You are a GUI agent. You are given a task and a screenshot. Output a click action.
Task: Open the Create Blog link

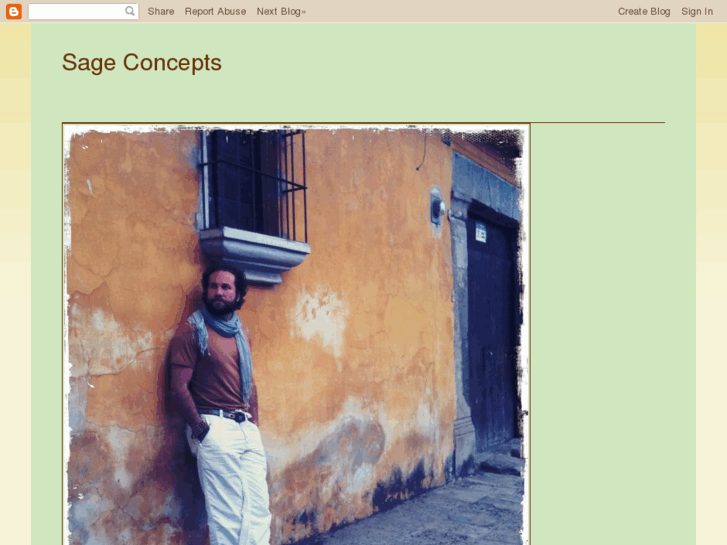(644, 11)
